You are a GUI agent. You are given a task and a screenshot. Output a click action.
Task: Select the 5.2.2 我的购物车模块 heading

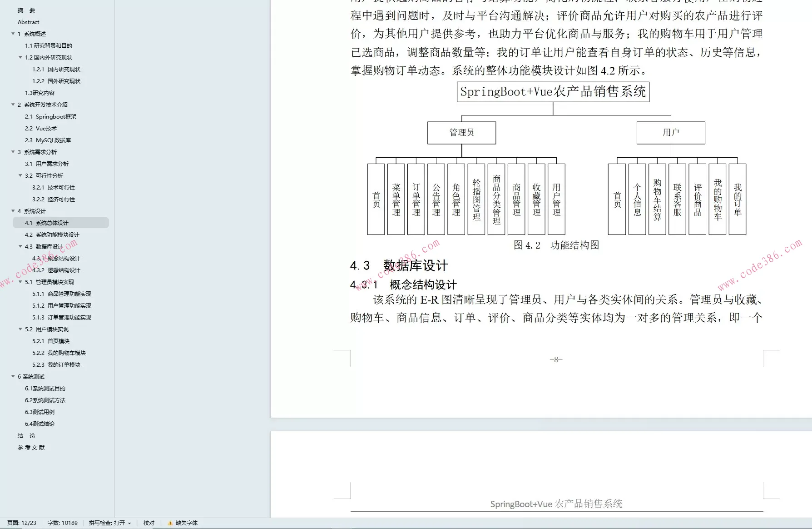coord(59,353)
